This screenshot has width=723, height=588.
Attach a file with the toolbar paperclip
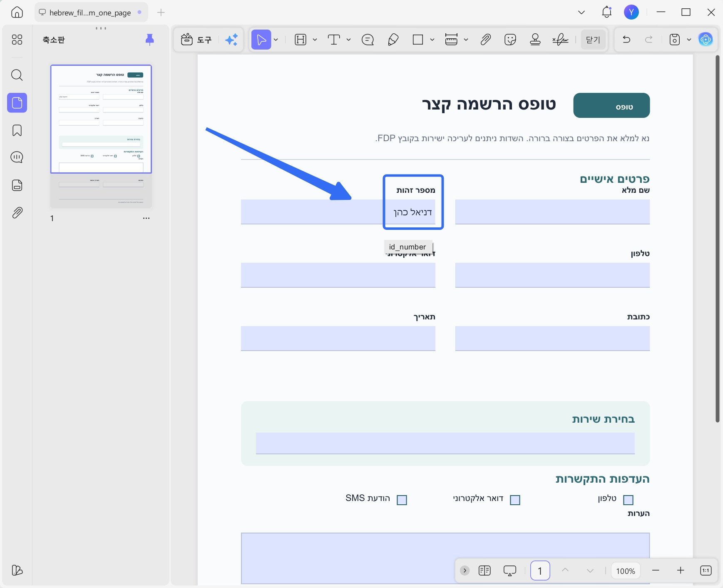pos(485,40)
